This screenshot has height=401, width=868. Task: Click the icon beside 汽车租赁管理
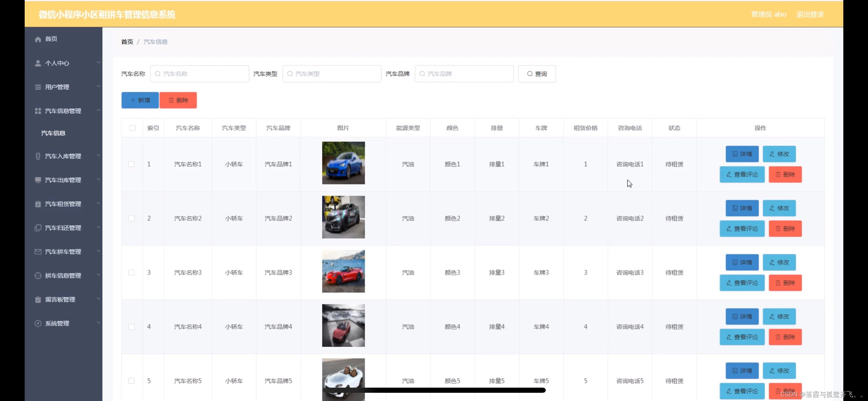[38, 204]
